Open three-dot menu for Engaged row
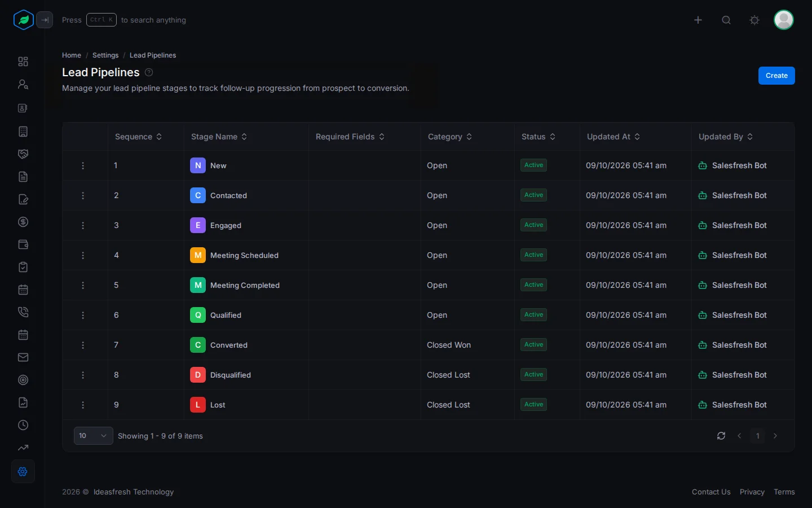812x508 pixels. tap(83, 225)
